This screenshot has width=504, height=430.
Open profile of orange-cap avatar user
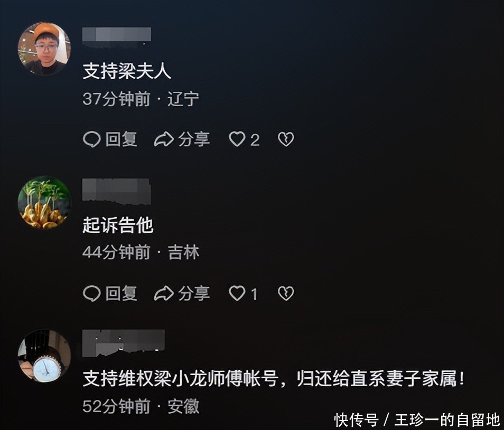(44, 49)
